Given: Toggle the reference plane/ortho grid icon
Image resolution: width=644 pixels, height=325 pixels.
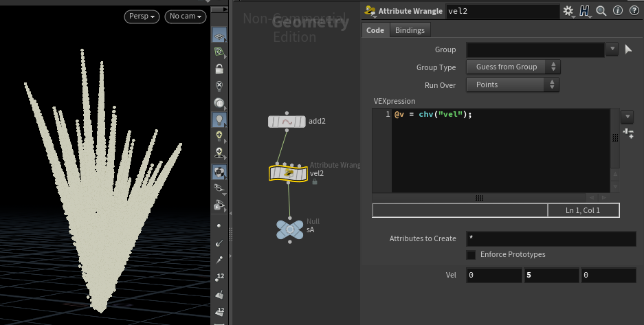Looking at the screenshot, I should [x=219, y=35].
